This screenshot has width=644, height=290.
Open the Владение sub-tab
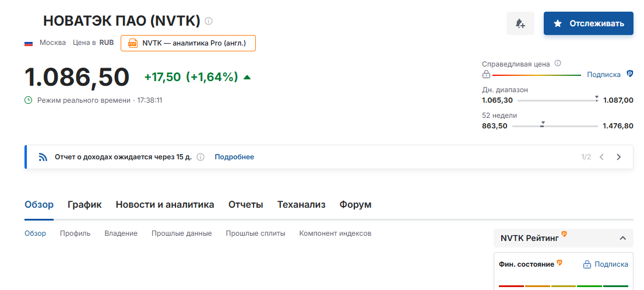tap(121, 233)
